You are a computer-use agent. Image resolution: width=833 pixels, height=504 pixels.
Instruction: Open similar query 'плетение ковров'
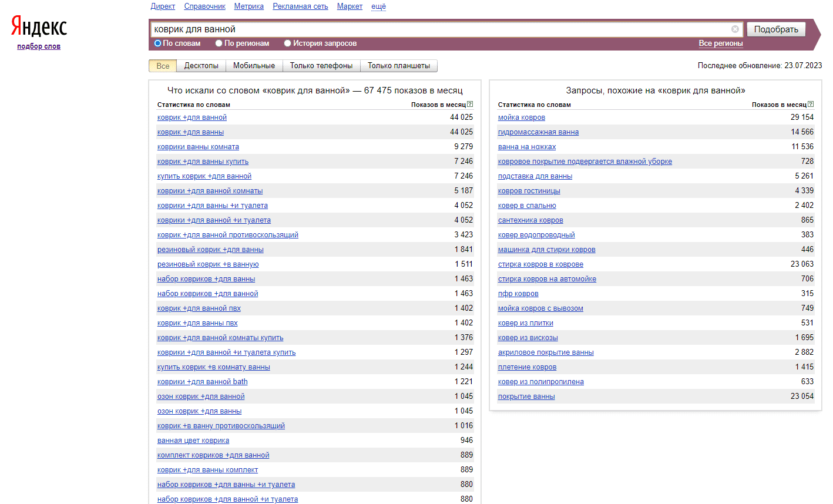pos(528,367)
